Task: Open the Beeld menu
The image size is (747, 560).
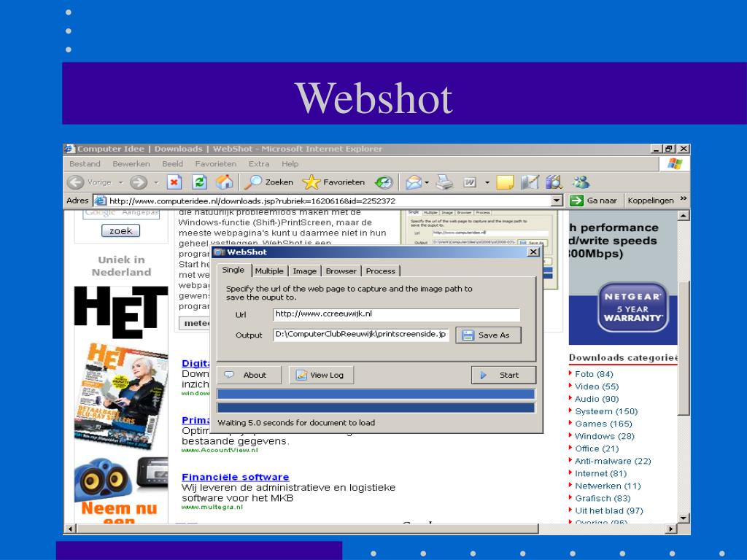Action: pyautogui.click(x=172, y=164)
